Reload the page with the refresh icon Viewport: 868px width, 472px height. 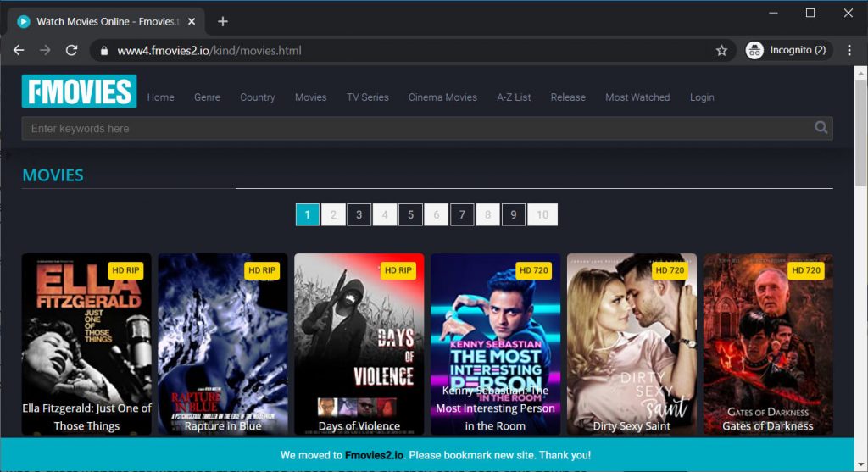[x=71, y=50]
